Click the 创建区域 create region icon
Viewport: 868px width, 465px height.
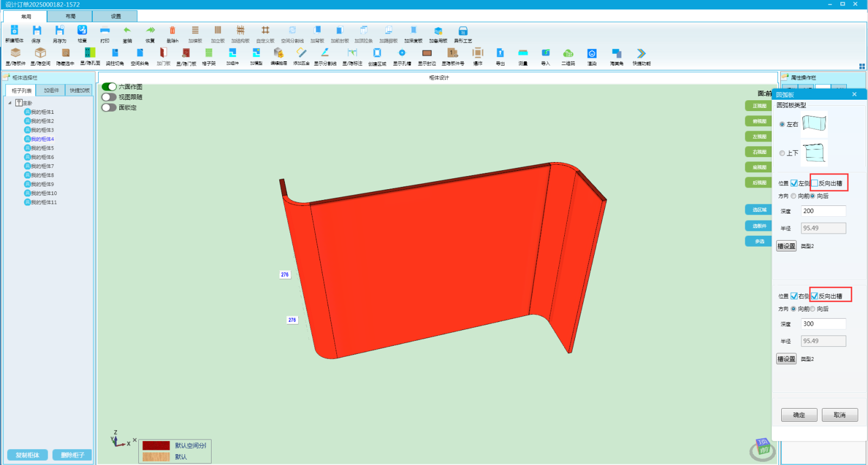click(x=377, y=53)
